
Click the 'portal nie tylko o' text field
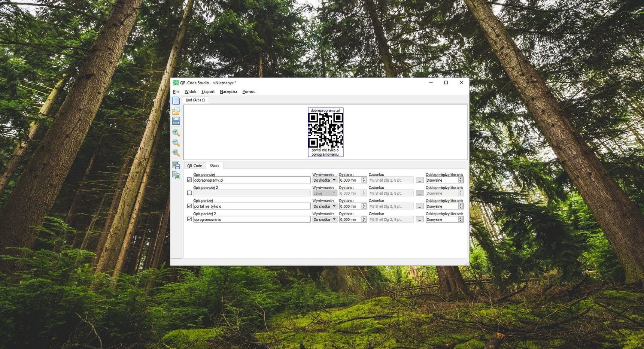[252, 206]
